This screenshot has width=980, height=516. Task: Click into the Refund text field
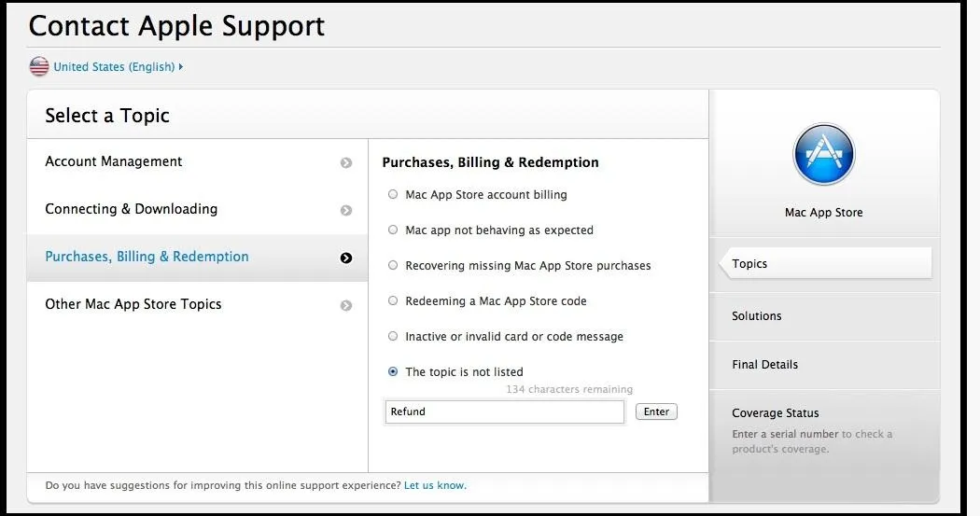pos(504,411)
